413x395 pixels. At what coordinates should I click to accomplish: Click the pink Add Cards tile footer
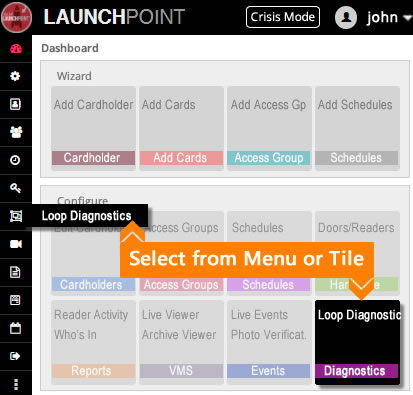(x=181, y=158)
